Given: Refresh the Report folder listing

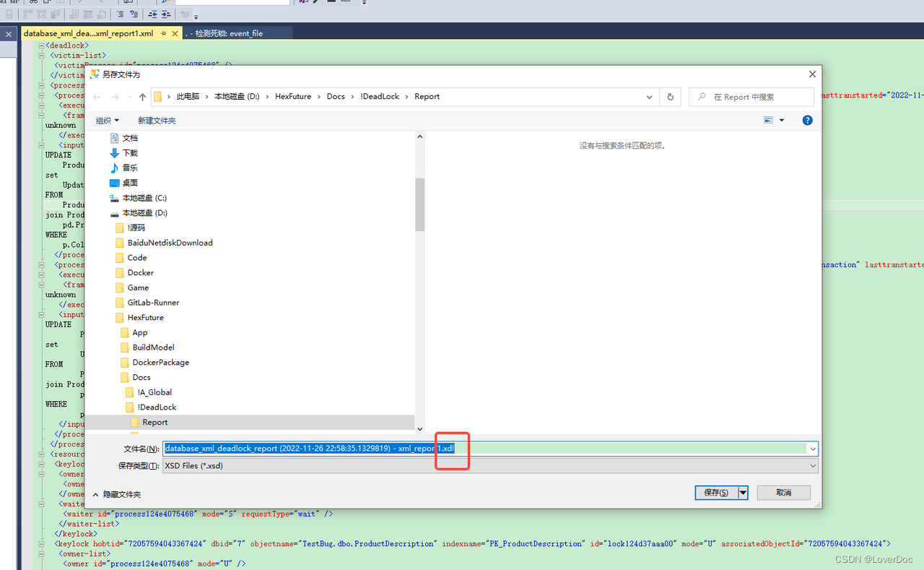Looking at the screenshot, I should coord(671,97).
